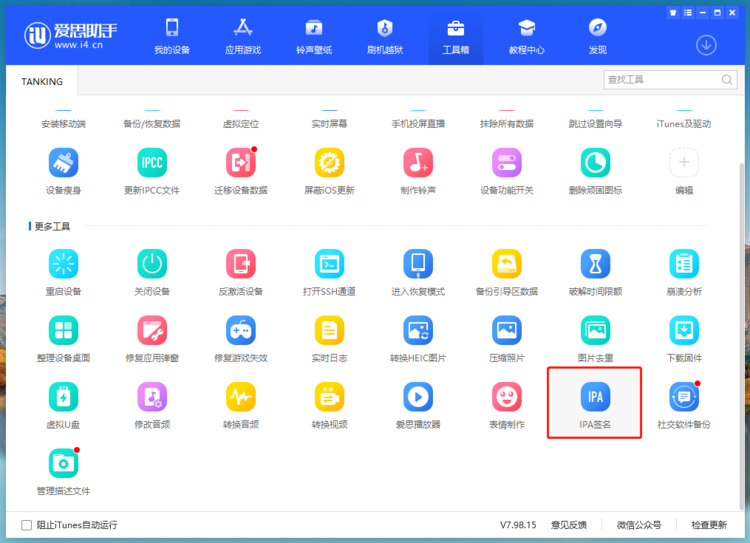The height and width of the screenshot is (543, 750).
Task: Click 检查更新 button
Action: tap(709, 525)
